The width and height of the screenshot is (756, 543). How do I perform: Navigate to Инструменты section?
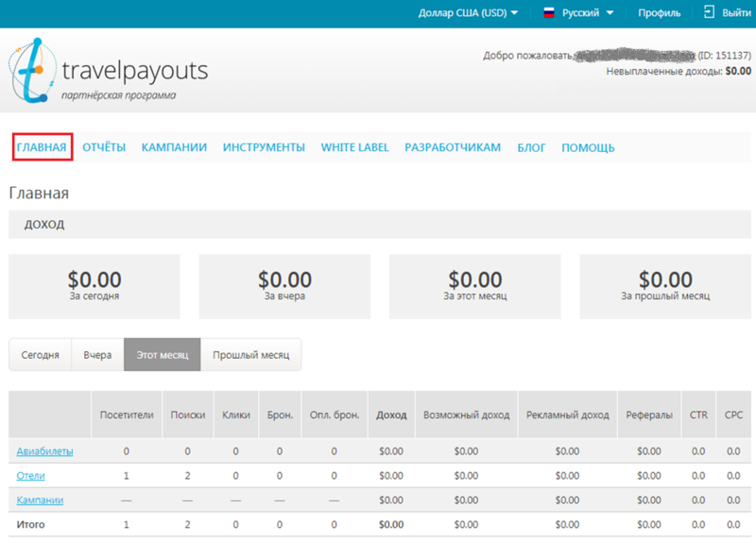[x=264, y=147]
